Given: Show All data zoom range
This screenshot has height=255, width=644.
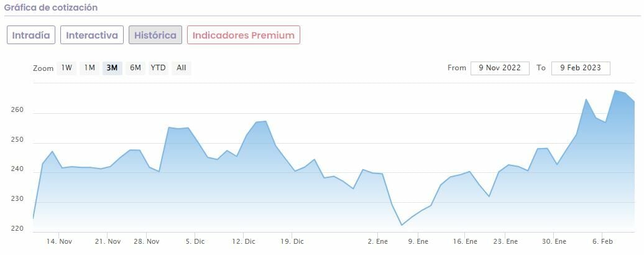Looking at the screenshot, I should (x=181, y=68).
